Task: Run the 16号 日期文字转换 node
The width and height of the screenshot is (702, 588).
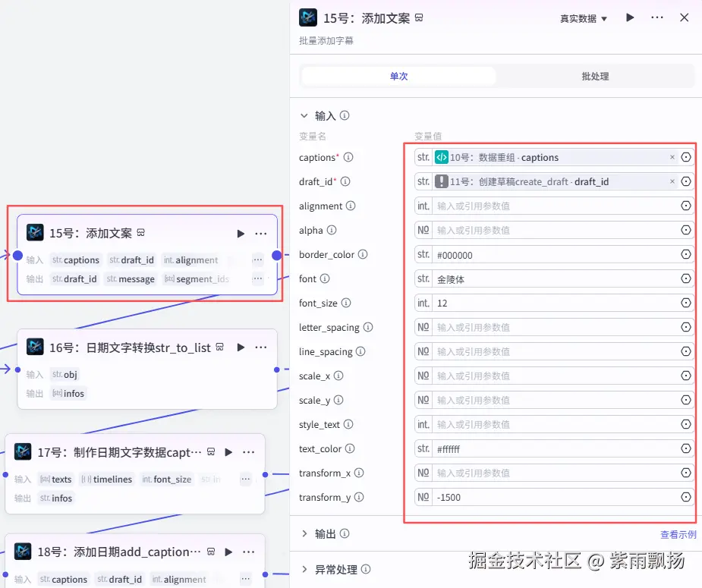Action: pos(241,347)
